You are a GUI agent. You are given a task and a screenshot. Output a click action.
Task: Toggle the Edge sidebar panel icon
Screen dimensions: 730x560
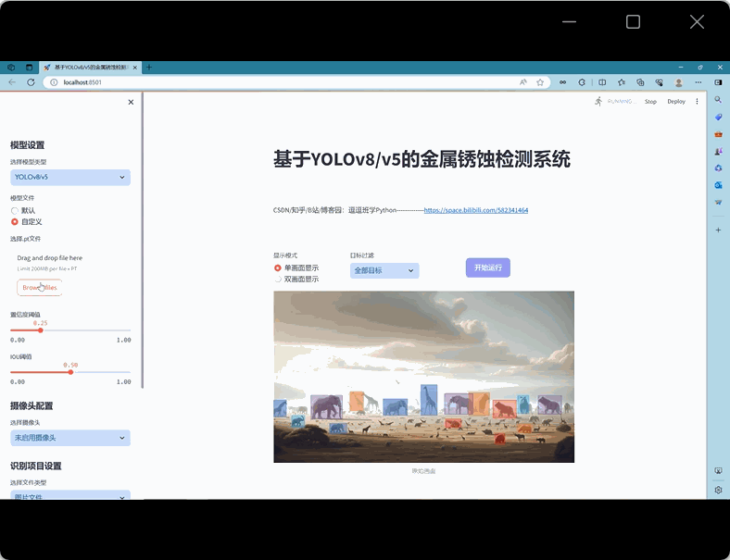point(718,82)
